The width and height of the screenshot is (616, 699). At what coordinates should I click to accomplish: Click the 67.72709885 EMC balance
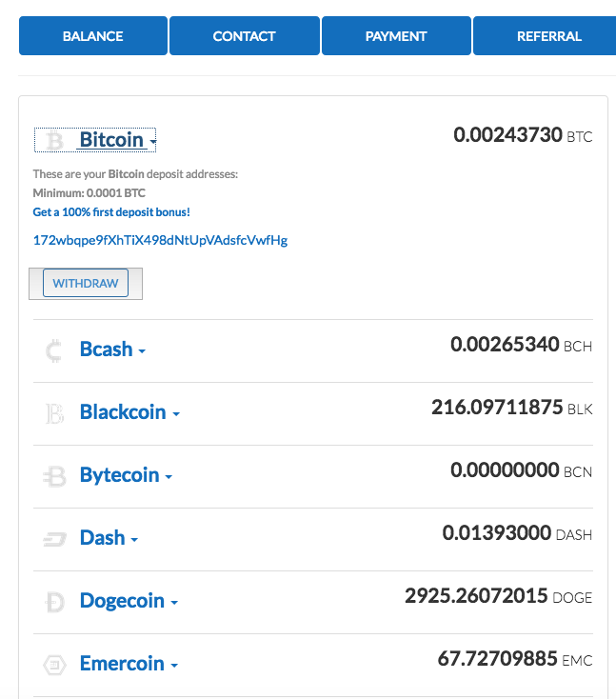(515, 659)
